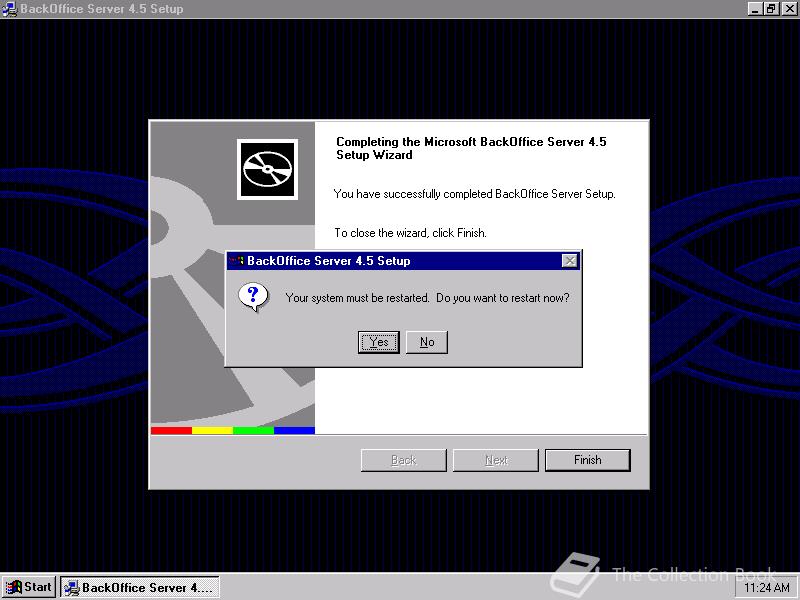This screenshot has width=800, height=600.
Task: Click the disabled Back button in the wizard
Action: tap(404, 460)
